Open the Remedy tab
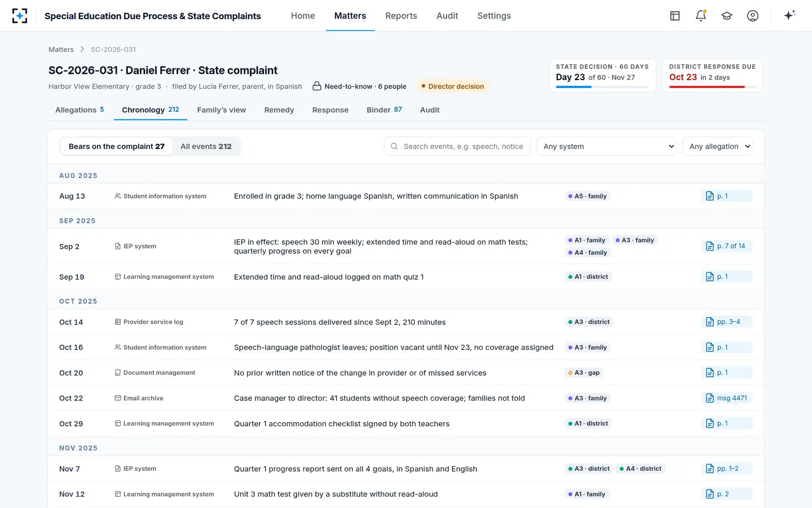This screenshot has height=508, width=812. (279, 110)
